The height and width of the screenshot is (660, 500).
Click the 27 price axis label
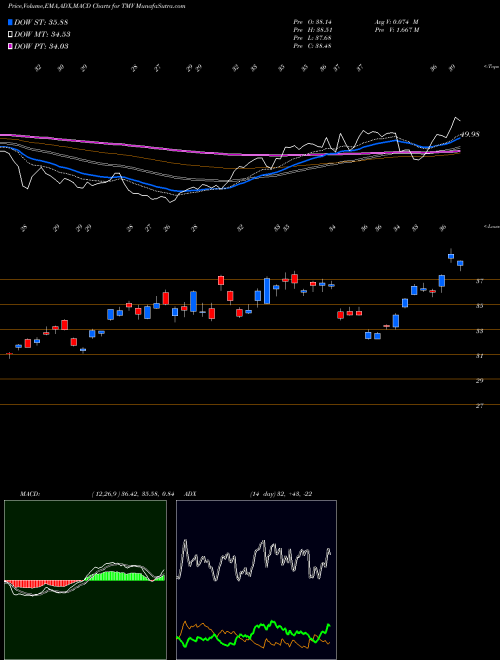[x=479, y=406]
